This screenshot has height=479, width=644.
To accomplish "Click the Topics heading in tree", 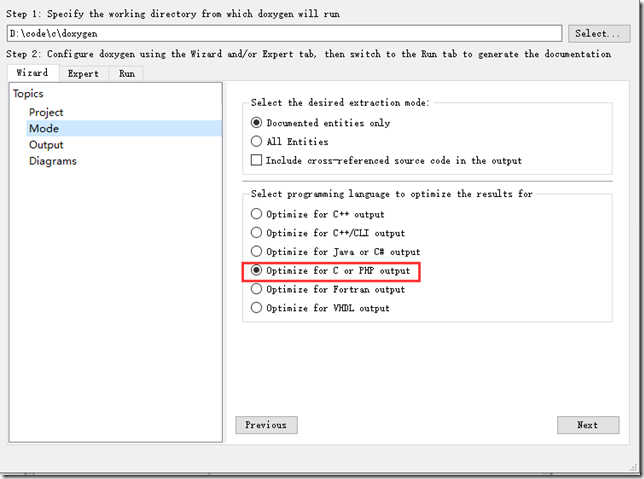I will coord(28,93).
